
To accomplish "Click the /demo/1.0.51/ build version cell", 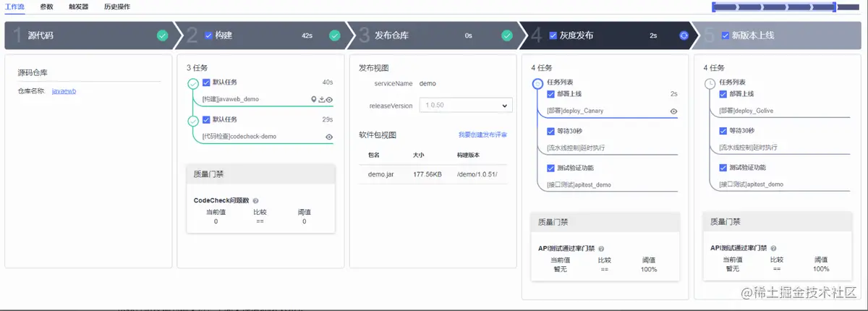I will click(x=477, y=174).
